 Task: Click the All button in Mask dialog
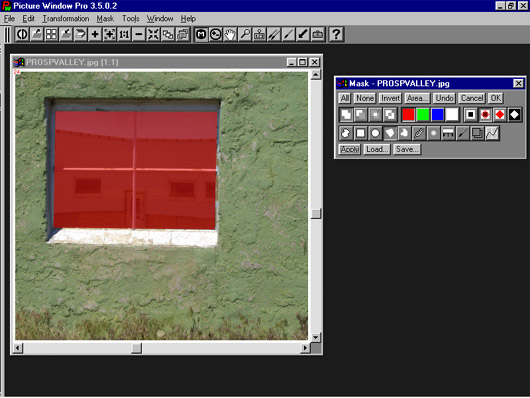coord(344,98)
